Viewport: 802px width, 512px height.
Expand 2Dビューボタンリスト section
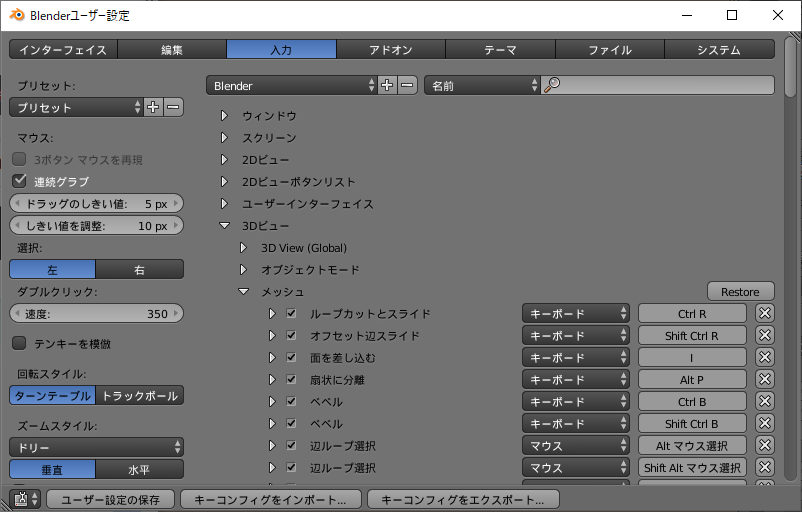(224, 182)
